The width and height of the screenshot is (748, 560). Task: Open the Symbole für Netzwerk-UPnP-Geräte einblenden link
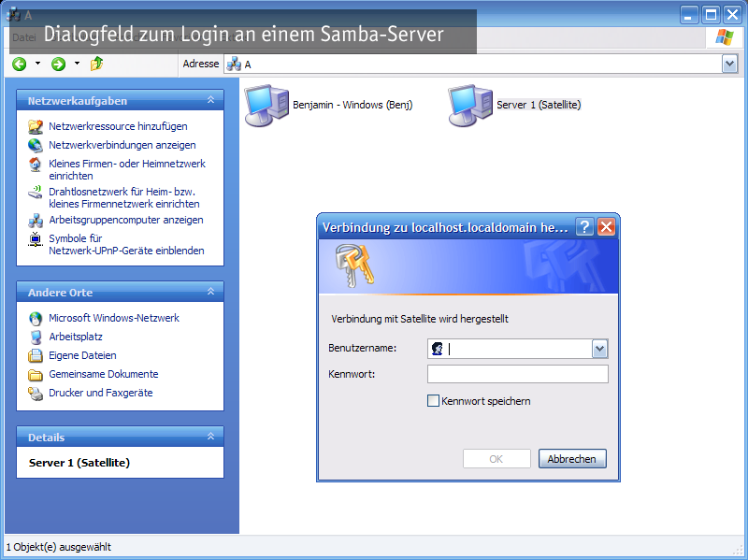click(x=126, y=244)
